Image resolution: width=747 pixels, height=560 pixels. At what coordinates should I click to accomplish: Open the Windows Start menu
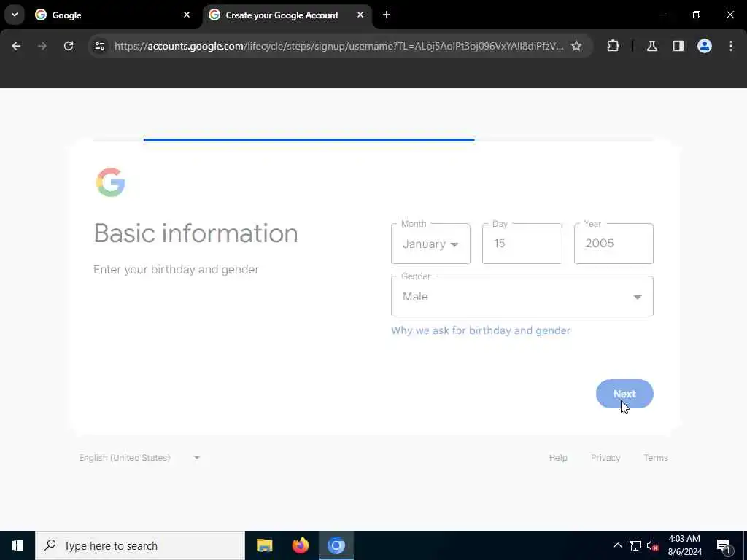(18, 545)
